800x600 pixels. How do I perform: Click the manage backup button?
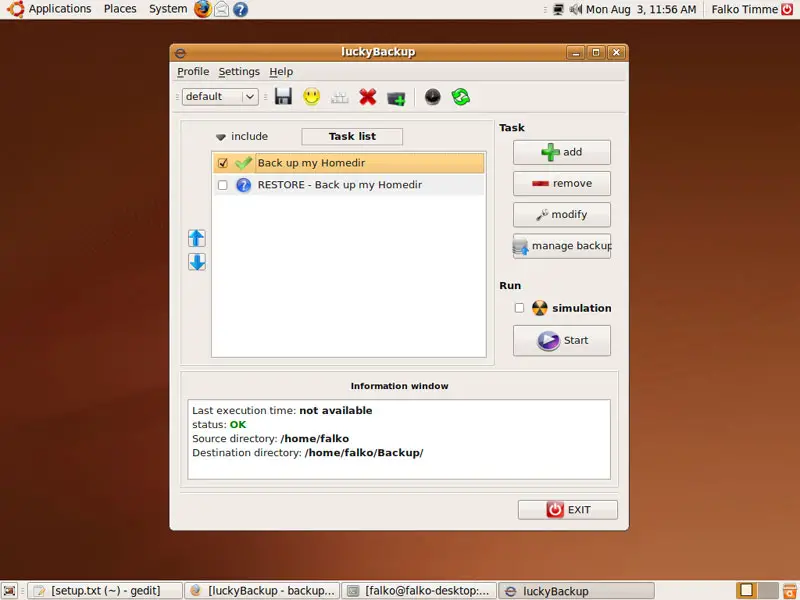(x=562, y=246)
